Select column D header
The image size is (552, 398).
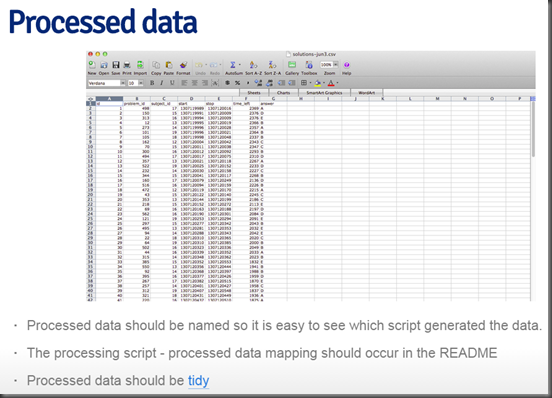192,99
